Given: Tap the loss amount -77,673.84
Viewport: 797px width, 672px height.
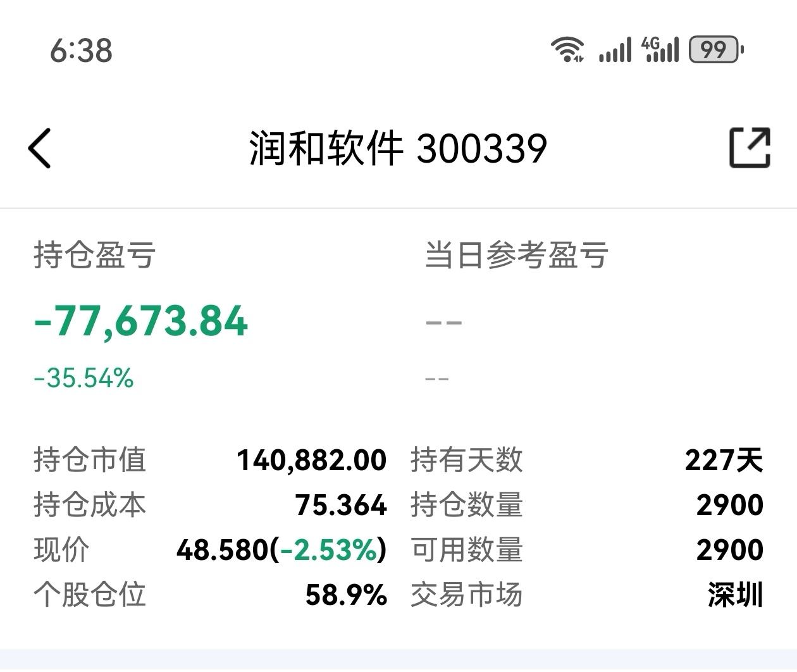Looking at the screenshot, I should [x=140, y=321].
